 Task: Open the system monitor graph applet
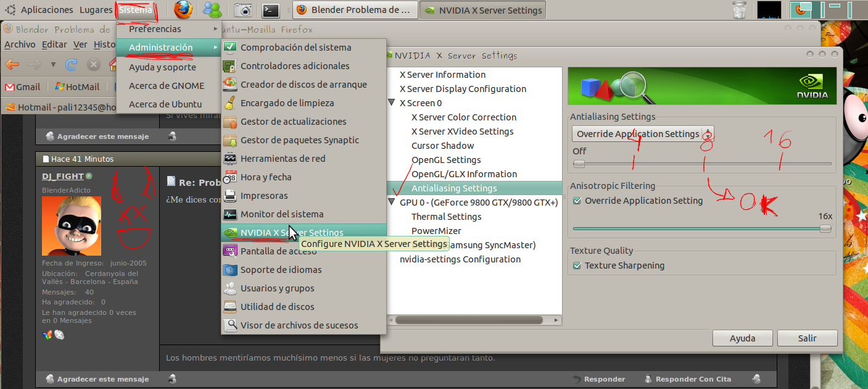[x=769, y=10]
